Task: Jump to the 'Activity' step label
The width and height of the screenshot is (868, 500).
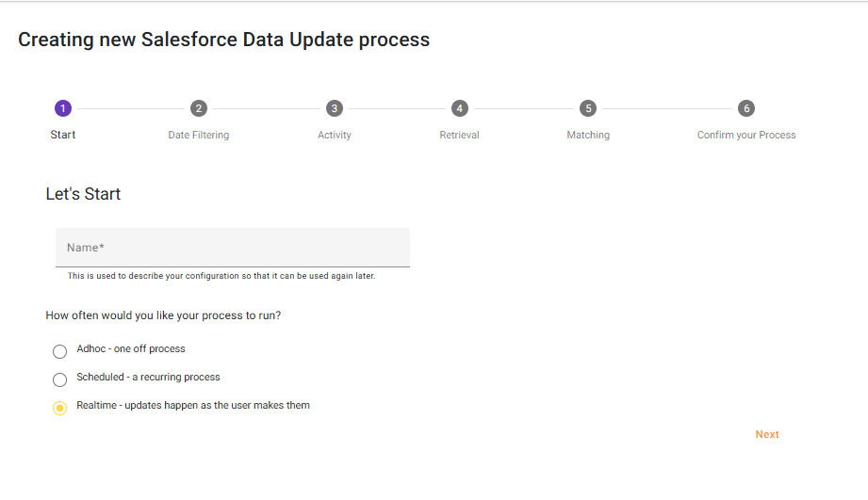Action: point(334,136)
